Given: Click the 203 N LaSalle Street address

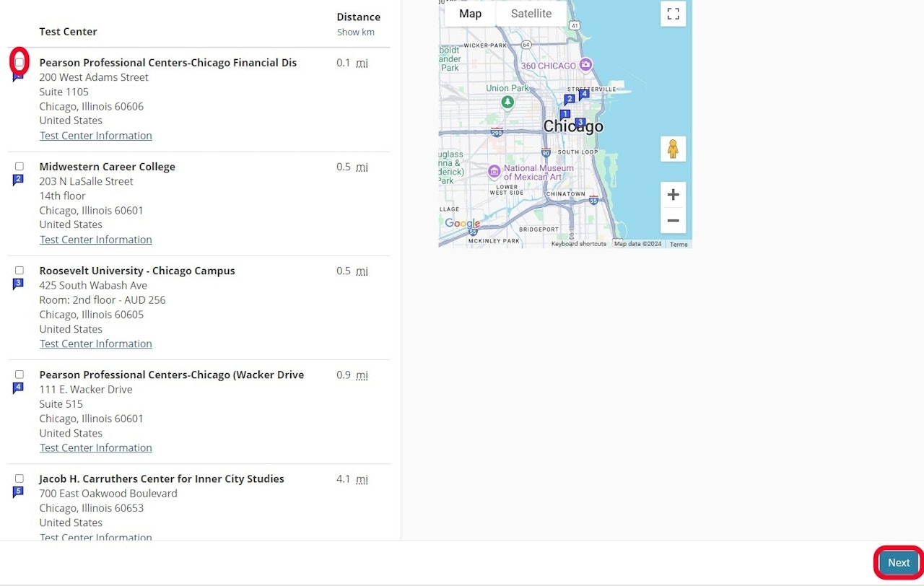Looking at the screenshot, I should [87, 181].
